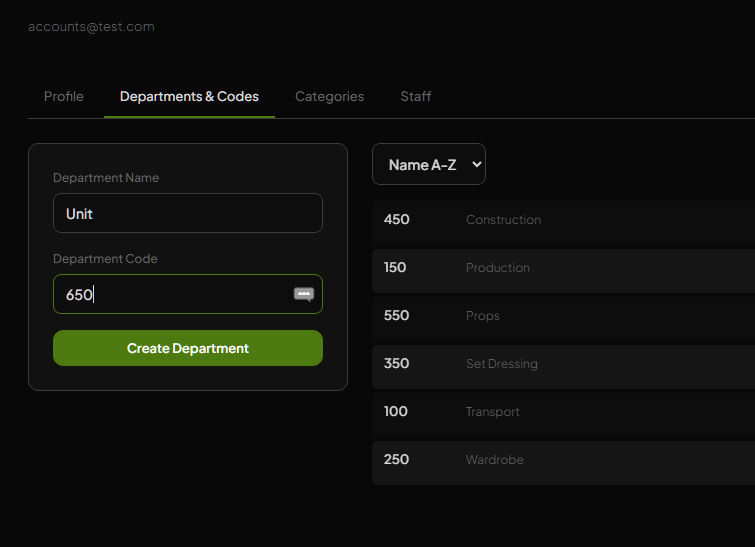Viewport: 755px width, 547px height.
Task: Click the code 550 cell
Action: click(x=396, y=315)
